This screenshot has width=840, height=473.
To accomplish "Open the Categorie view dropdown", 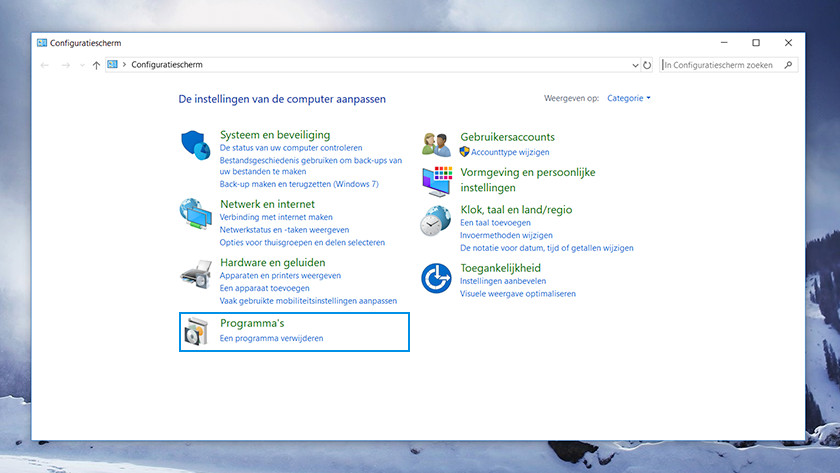I will point(629,98).
